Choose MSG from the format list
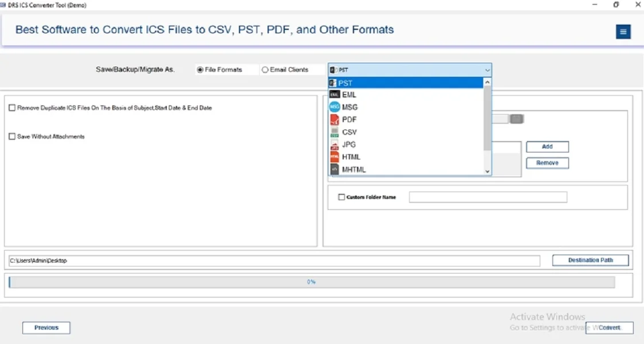Screen dimensions: 644x344 point(406,107)
